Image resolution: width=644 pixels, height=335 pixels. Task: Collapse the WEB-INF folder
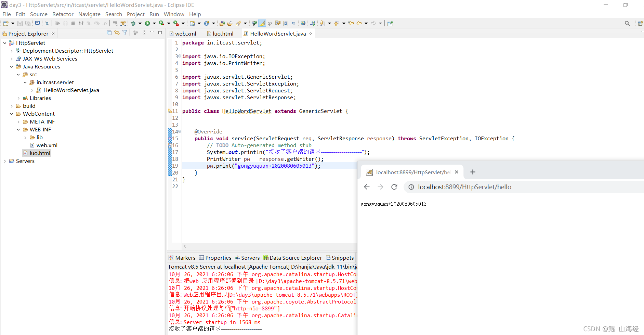(x=18, y=130)
